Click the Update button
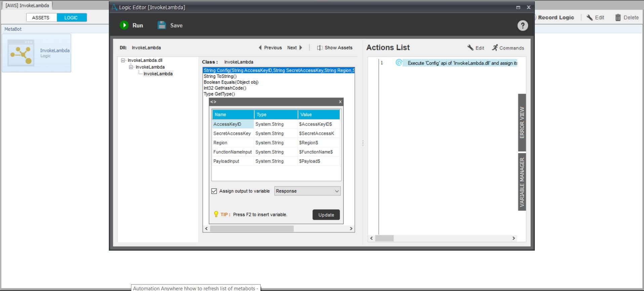The width and height of the screenshot is (644, 291). [326, 215]
